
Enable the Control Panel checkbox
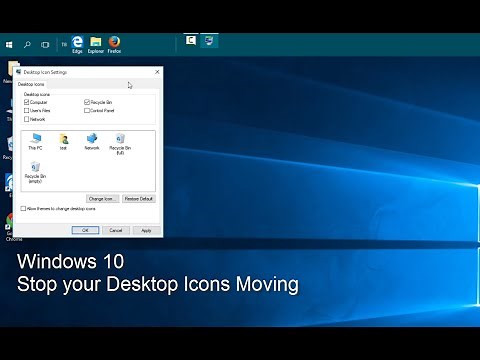[87, 111]
